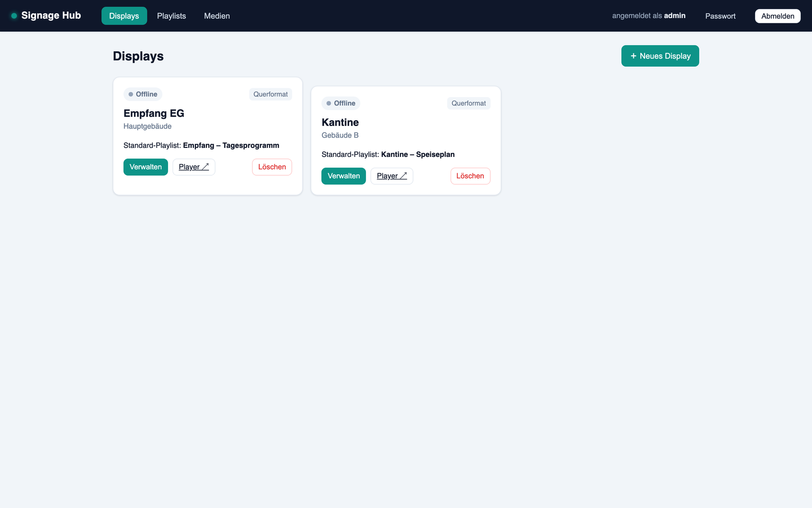The image size is (812, 508).
Task: Click the Offline status badge on Empfang EG
Action: click(143, 94)
